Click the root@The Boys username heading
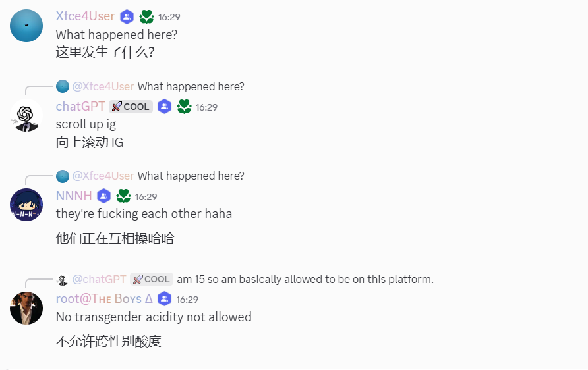 (104, 299)
